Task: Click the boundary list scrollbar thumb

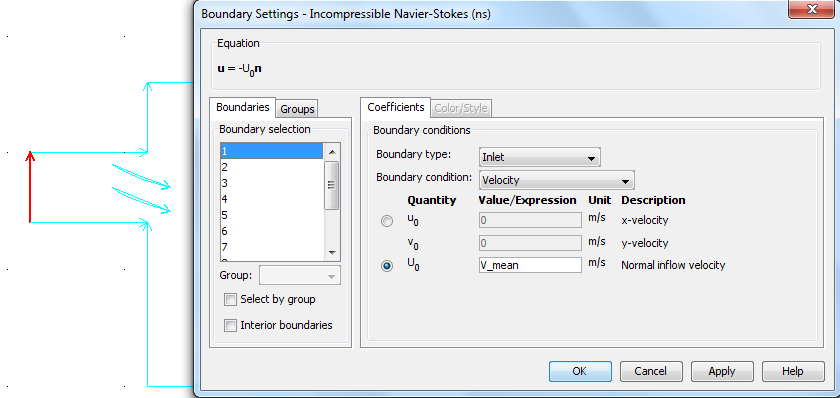Action: coord(332,185)
